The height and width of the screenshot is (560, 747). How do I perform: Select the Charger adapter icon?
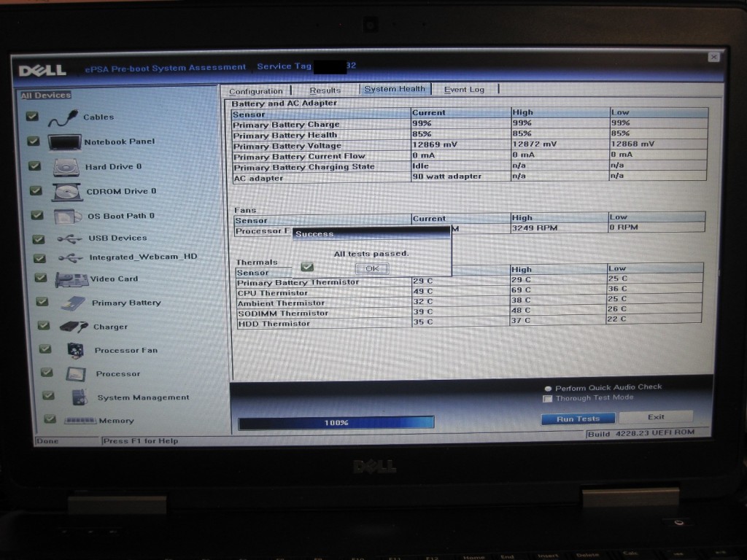74,327
